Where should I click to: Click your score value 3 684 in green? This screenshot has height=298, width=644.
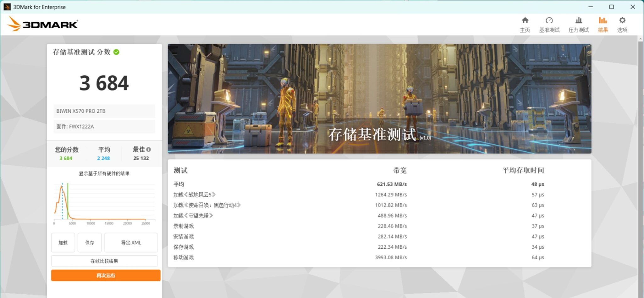pos(66,158)
